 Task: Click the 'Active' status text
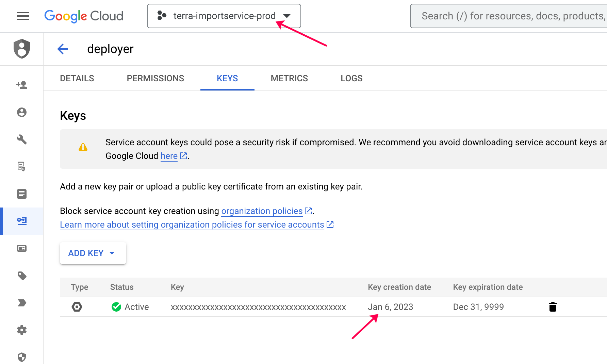point(137,307)
